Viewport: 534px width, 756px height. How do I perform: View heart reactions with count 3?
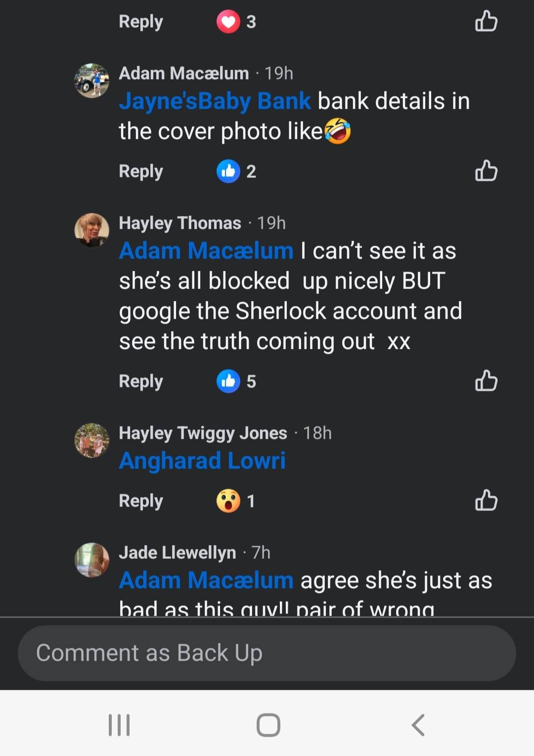(x=236, y=22)
